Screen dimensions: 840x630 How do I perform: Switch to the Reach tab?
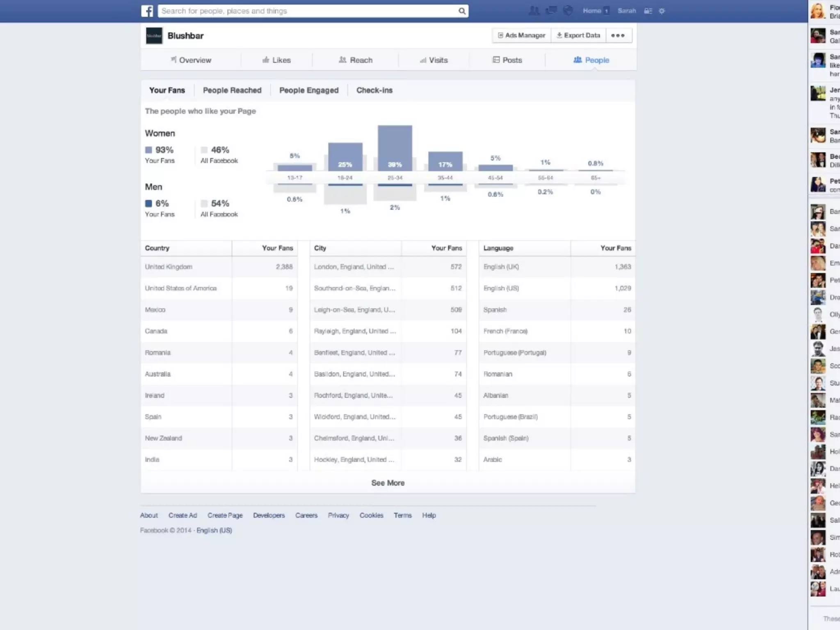click(356, 60)
